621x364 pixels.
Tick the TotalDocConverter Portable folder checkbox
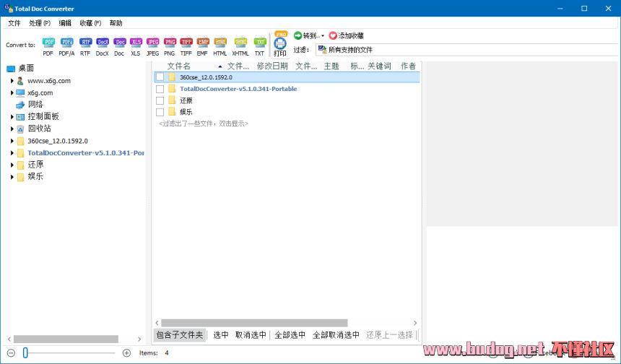coord(160,89)
